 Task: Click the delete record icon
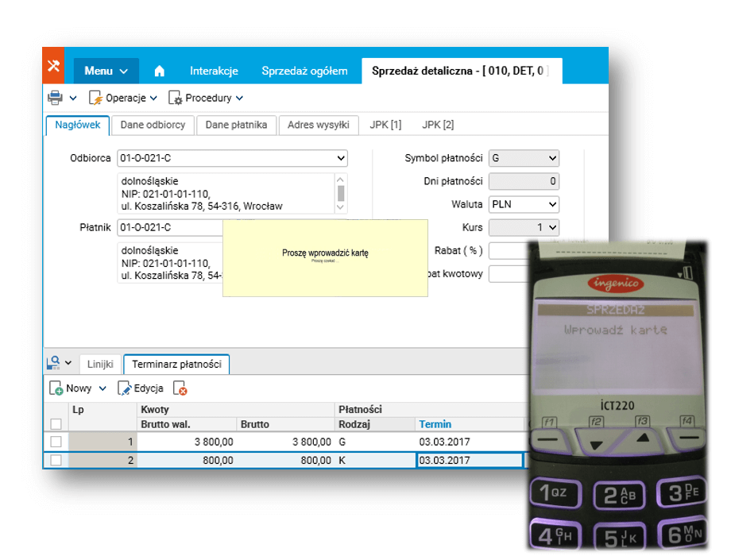(x=180, y=388)
